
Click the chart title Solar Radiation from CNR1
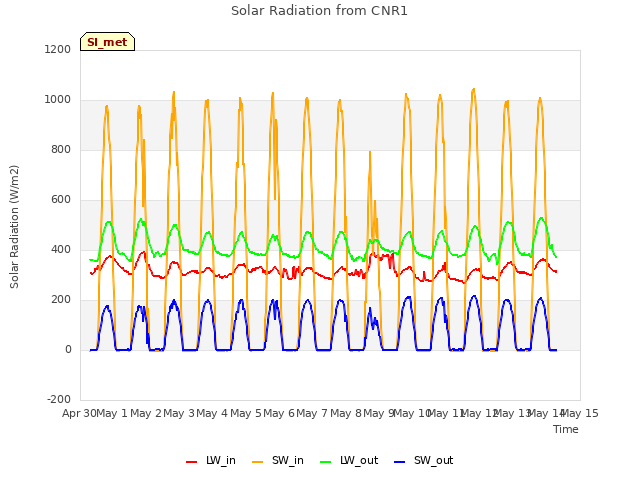point(319,11)
